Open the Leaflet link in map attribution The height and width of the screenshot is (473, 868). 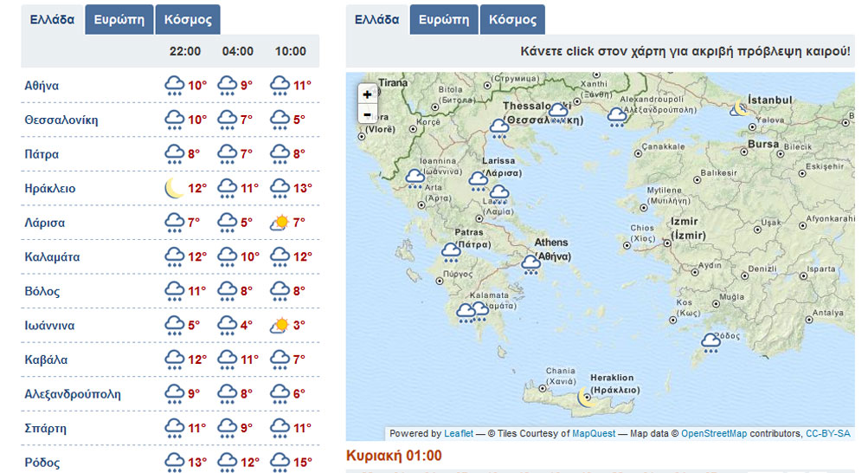pyautogui.click(x=459, y=434)
